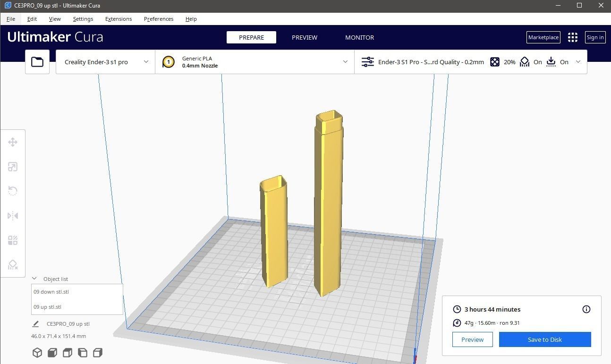Switch to left side view icon
This screenshot has width=611, height=364.
[83, 353]
